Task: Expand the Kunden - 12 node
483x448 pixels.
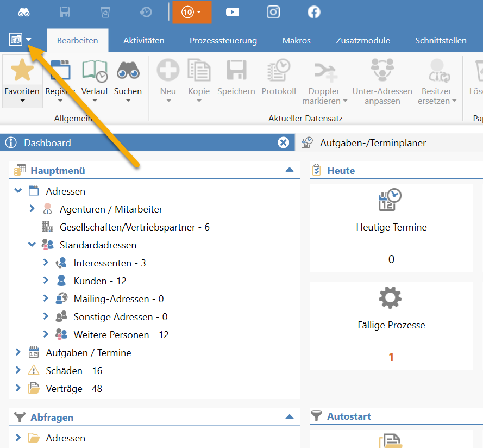Action: [x=46, y=280]
